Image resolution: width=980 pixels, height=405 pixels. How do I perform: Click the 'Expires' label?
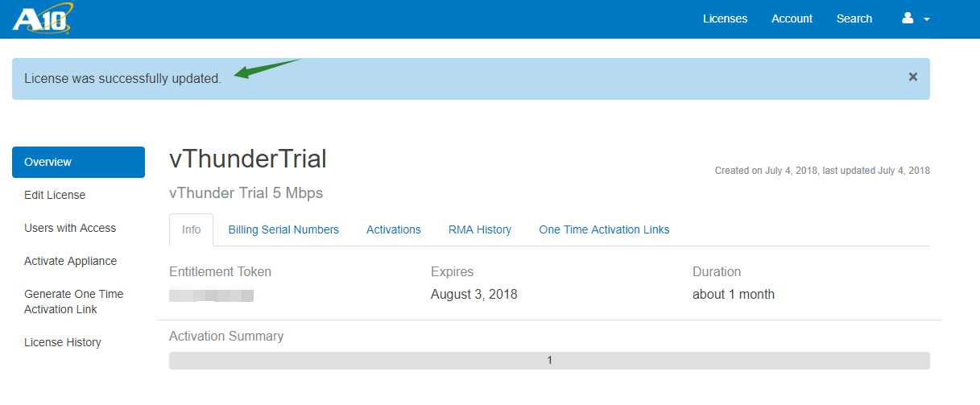453,271
